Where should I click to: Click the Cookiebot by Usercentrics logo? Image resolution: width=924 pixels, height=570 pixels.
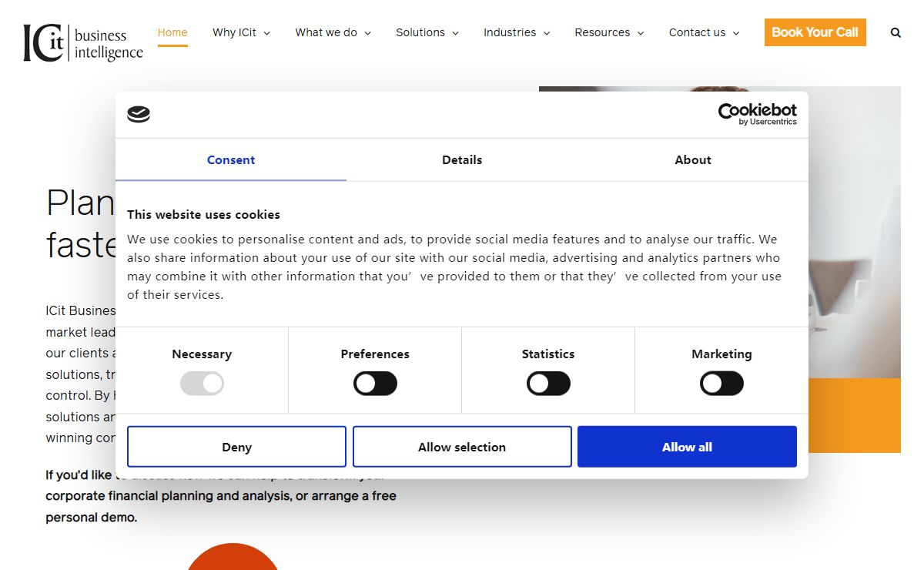(758, 114)
